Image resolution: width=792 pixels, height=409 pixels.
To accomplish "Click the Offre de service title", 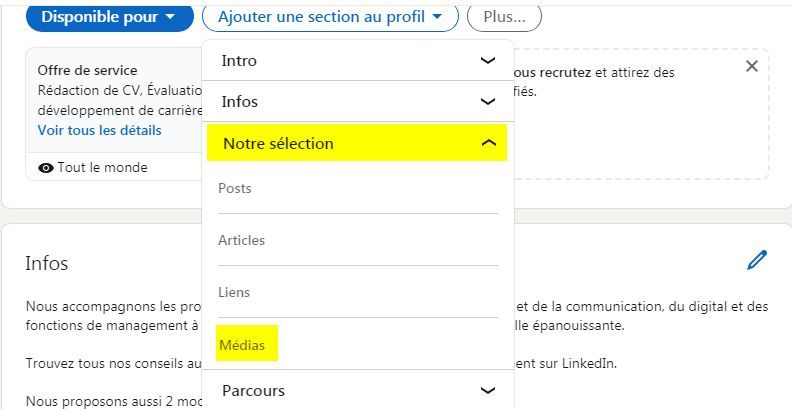I will click(x=87, y=70).
